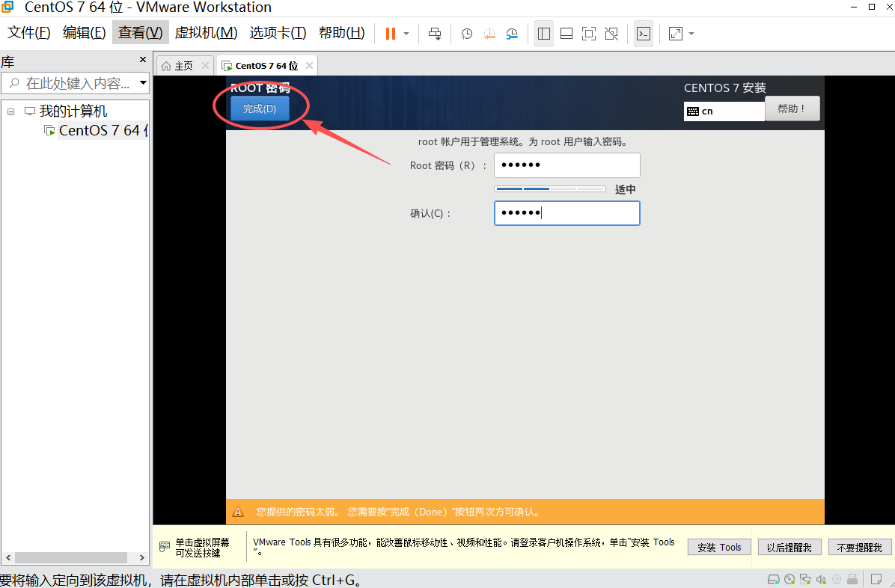Click the 适中 password strength label

[x=625, y=189]
